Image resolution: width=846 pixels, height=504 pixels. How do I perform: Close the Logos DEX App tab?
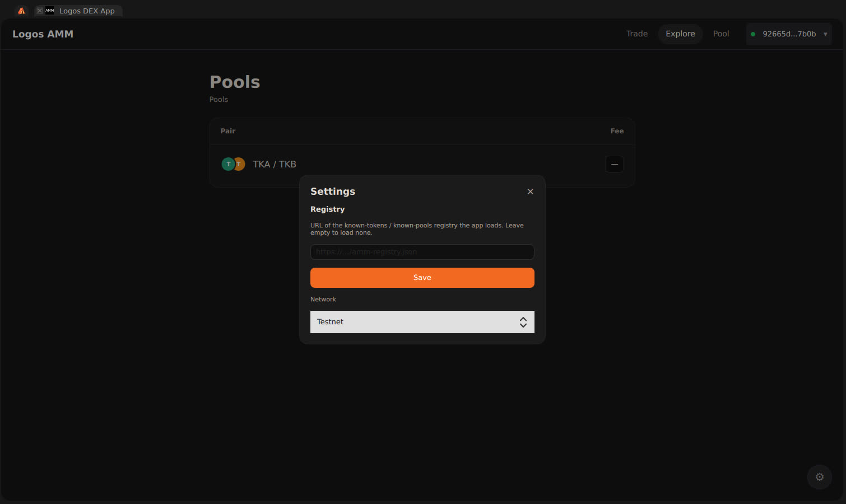40,11
